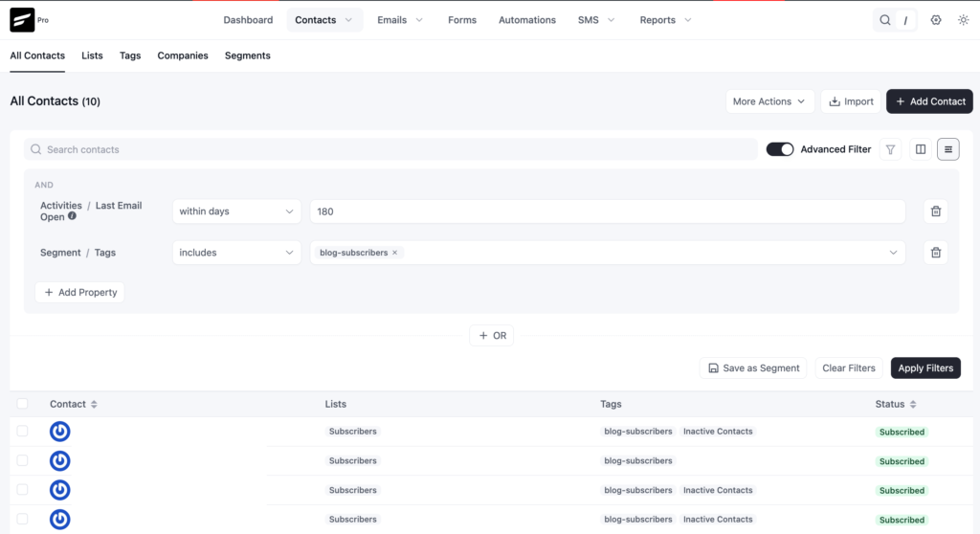Click blog-subscribers tag in second row
The height and width of the screenshot is (534, 980).
point(638,461)
